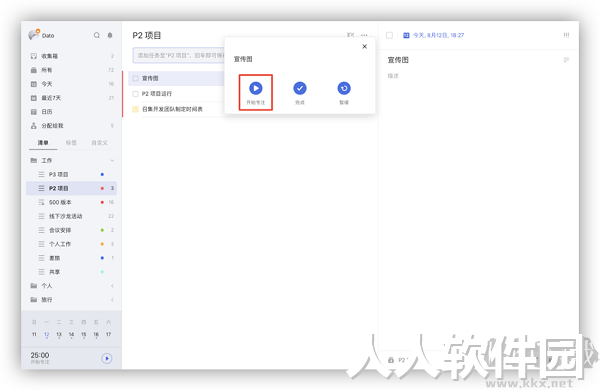Click the P2 项目 list heading
Screen dimensions: 600x390
pyautogui.click(x=147, y=36)
